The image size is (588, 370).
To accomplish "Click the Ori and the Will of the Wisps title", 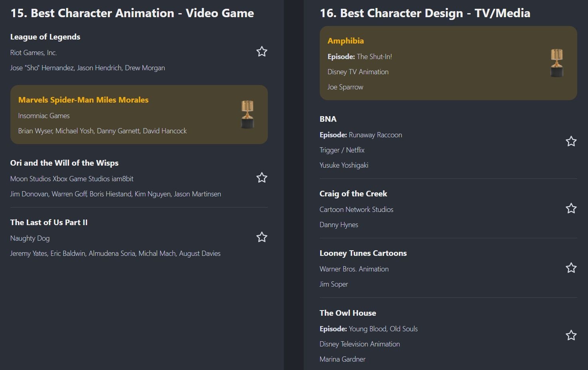I will [x=64, y=163].
